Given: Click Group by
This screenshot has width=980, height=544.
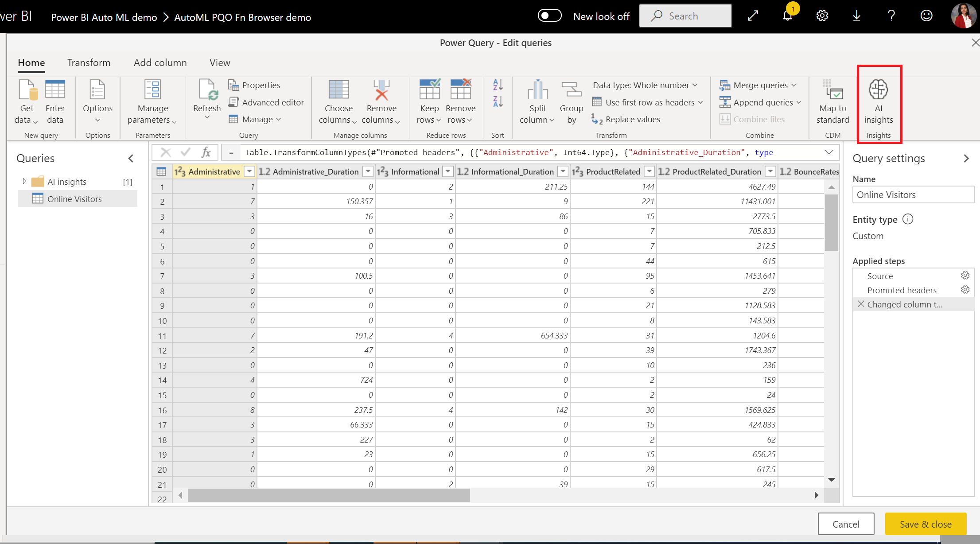Looking at the screenshot, I should point(572,102).
